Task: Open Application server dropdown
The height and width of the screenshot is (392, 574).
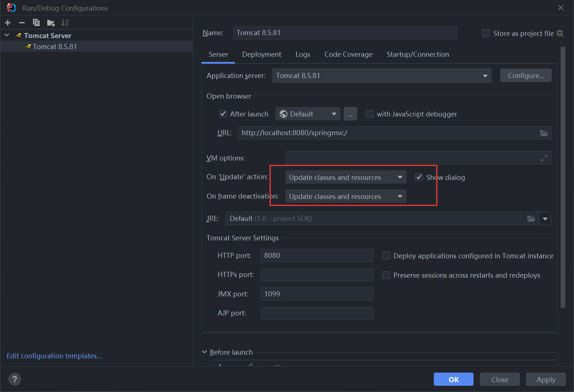Action: pos(382,76)
